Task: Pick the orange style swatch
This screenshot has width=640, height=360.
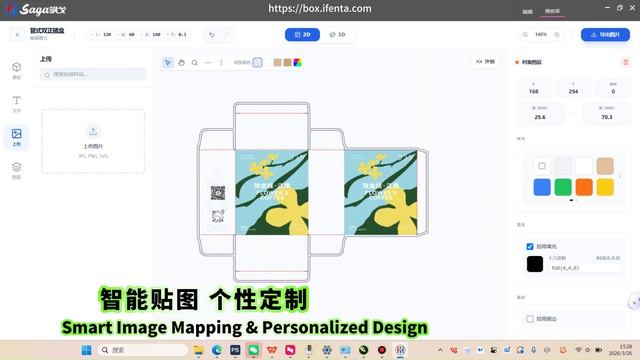Action: pyautogui.click(x=584, y=187)
